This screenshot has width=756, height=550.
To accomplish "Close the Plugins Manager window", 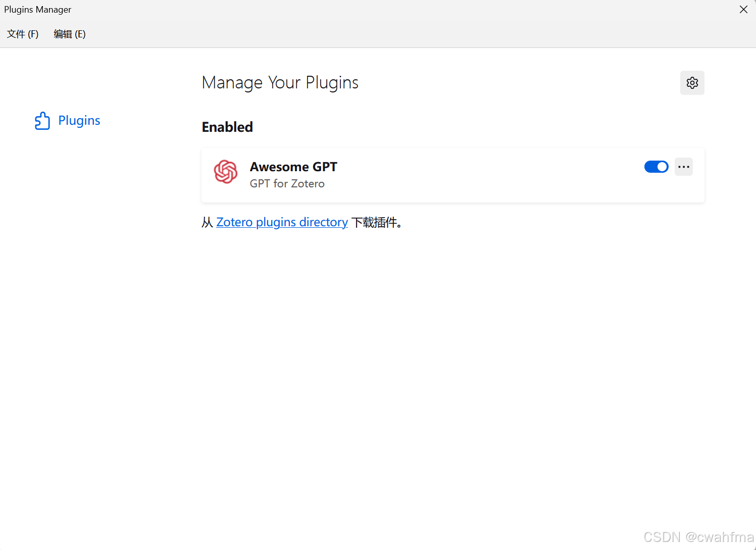I will tap(743, 10).
